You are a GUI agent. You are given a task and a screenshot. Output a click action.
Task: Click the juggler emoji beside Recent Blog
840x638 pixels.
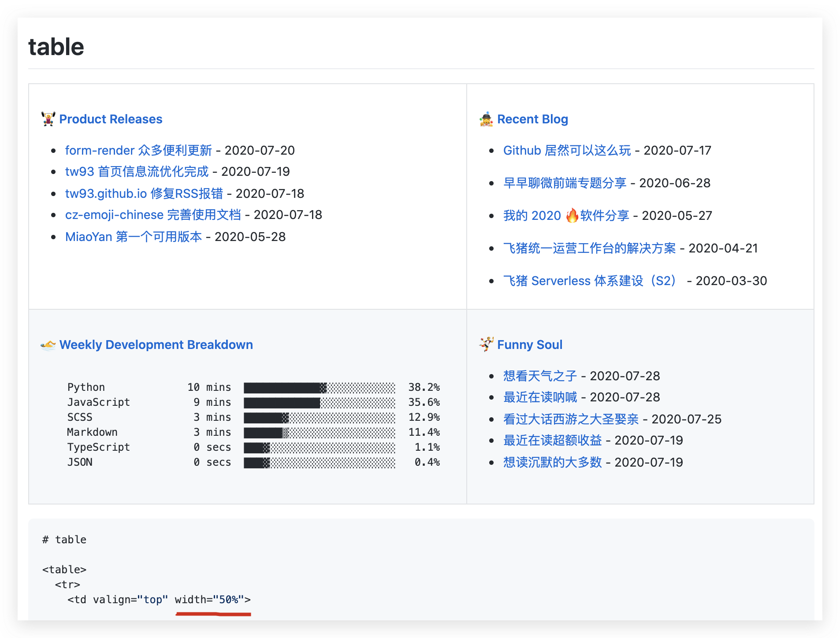click(x=486, y=119)
